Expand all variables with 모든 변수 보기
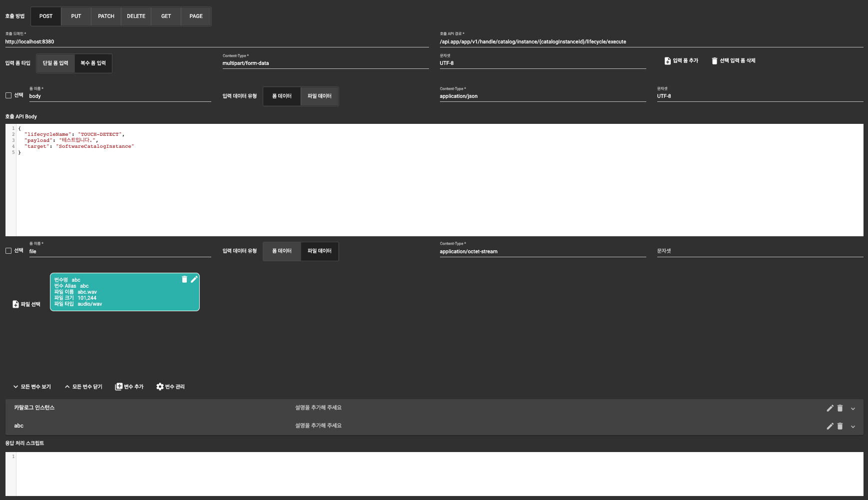Screen dimensions: 868x500 32,387
